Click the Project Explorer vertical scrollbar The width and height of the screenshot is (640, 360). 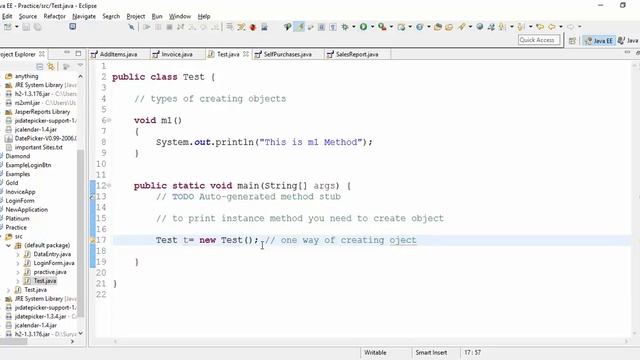pyautogui.click(x=80, y=233)
